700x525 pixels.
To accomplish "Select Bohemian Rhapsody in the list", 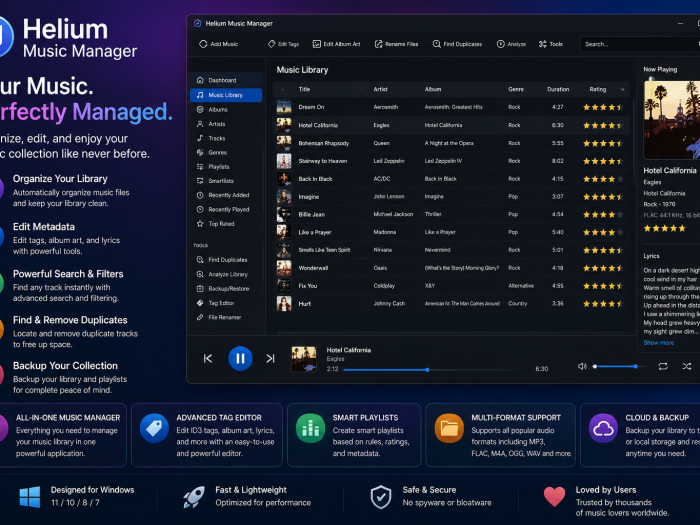I will 451,143.
